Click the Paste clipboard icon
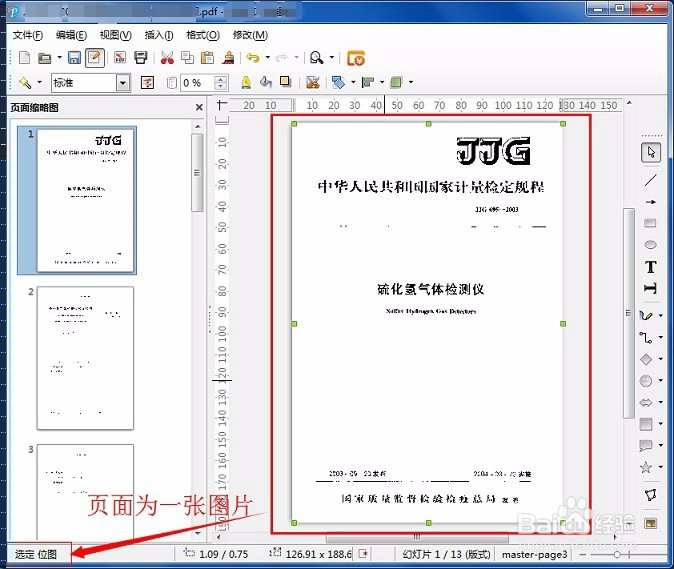Viewport: 674px width, 569px height. (x=208, y=58)
